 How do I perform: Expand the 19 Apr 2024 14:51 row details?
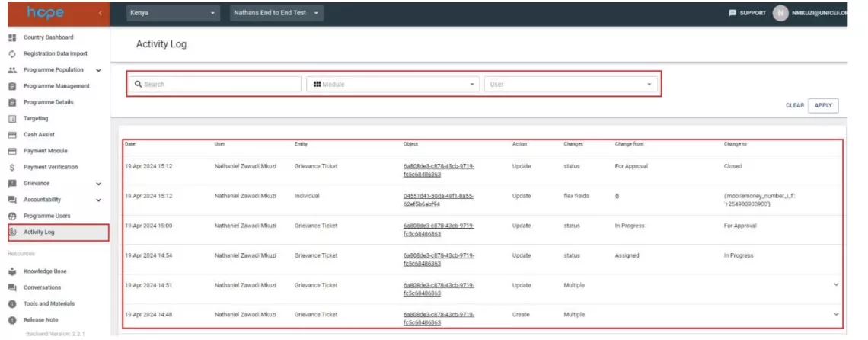click(x=836, y=284)
